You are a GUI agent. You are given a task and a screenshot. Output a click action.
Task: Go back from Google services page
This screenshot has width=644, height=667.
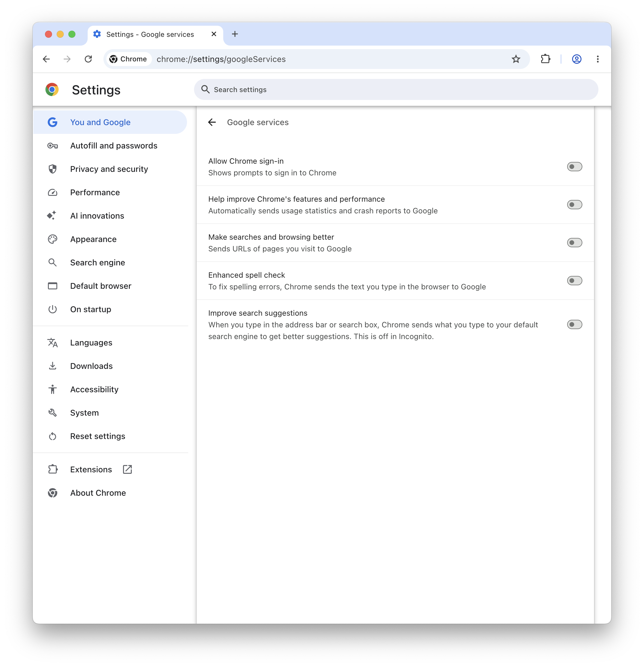click(212, 122)
